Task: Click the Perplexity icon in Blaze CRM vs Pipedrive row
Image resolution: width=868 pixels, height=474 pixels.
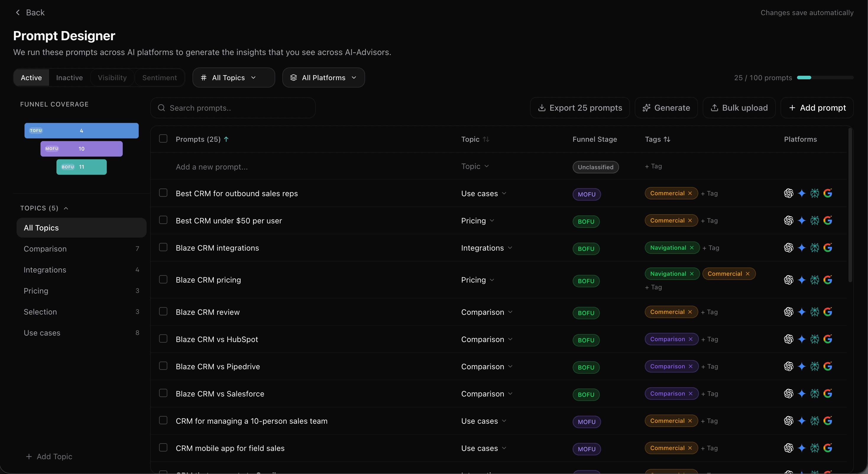Action: click(814, 367)
